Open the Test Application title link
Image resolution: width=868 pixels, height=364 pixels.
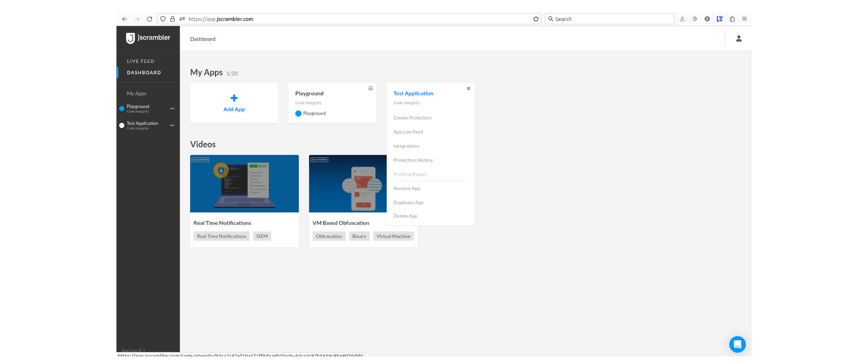(x=413, y=93)
